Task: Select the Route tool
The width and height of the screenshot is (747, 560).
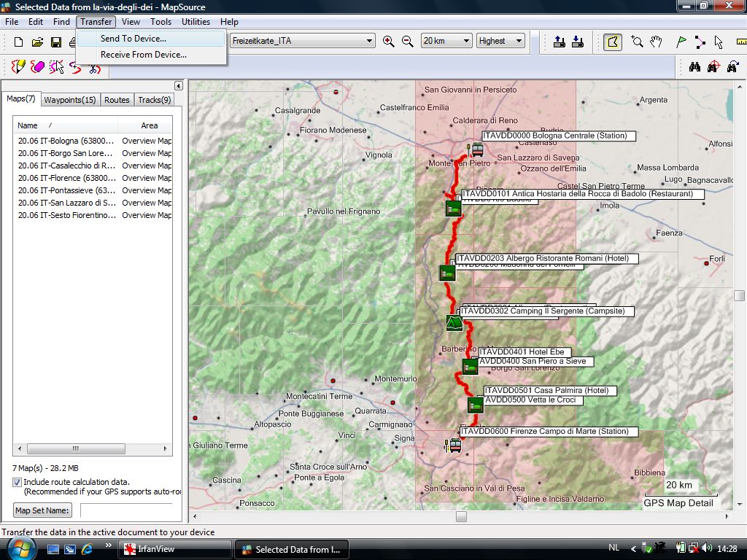Action: point(700,42)
